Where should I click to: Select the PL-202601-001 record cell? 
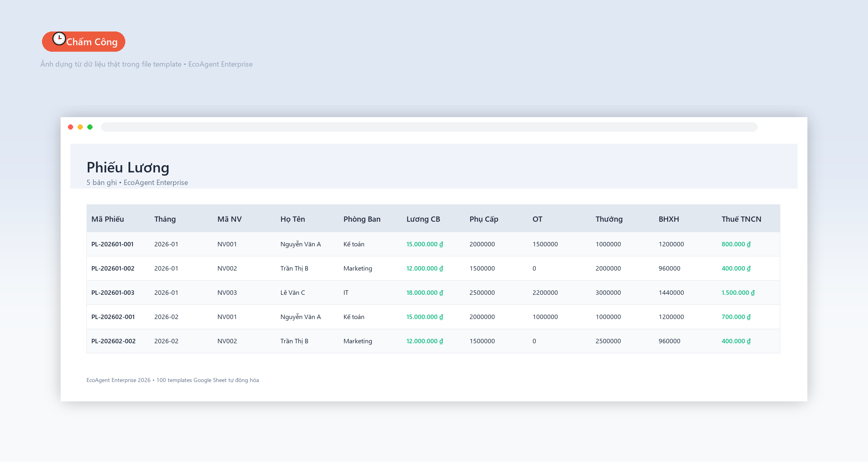[112, 244]
